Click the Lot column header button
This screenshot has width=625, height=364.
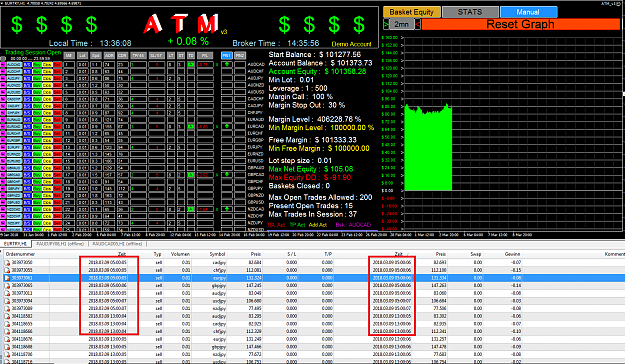click(83, 55)
